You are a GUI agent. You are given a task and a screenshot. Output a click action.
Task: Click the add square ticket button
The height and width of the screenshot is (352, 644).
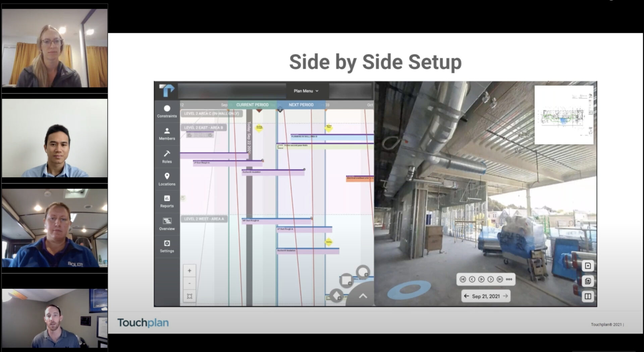pyautogui.click(x=346, y=280)
